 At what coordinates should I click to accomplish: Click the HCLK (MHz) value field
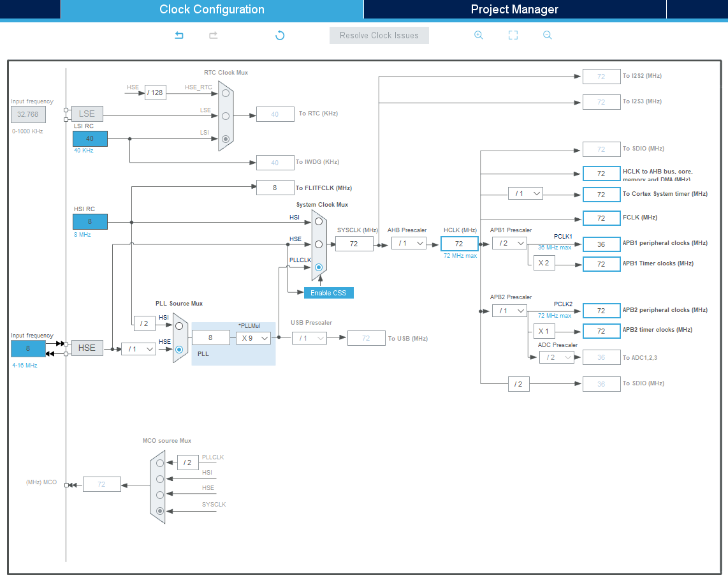pos(459,244)
